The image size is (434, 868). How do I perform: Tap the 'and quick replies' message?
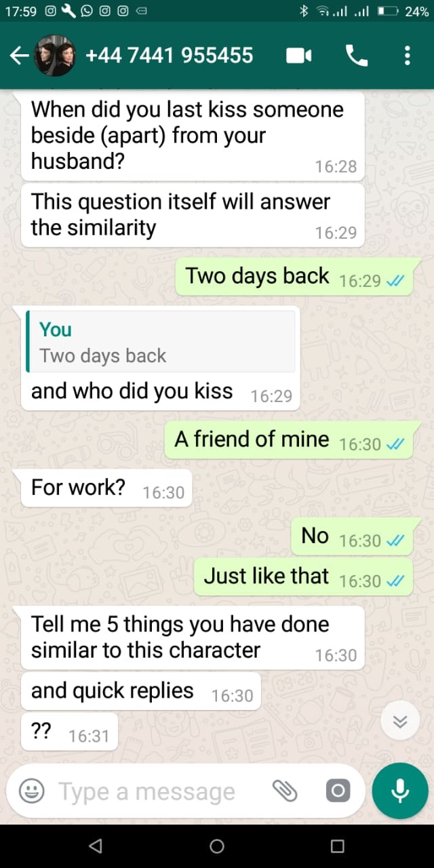(141, 692)
